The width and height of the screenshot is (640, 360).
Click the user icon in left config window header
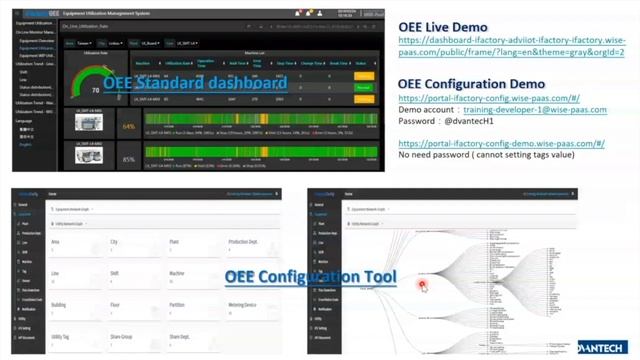point(277,194)
